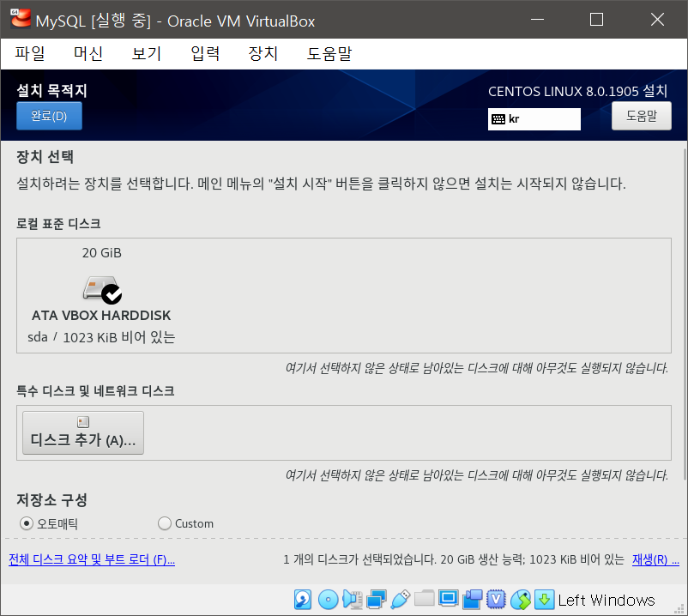Click the hard disk activity status icon
Image resolution: width=688 pixels, height=616 pixels.
click(x=303, y=600)
